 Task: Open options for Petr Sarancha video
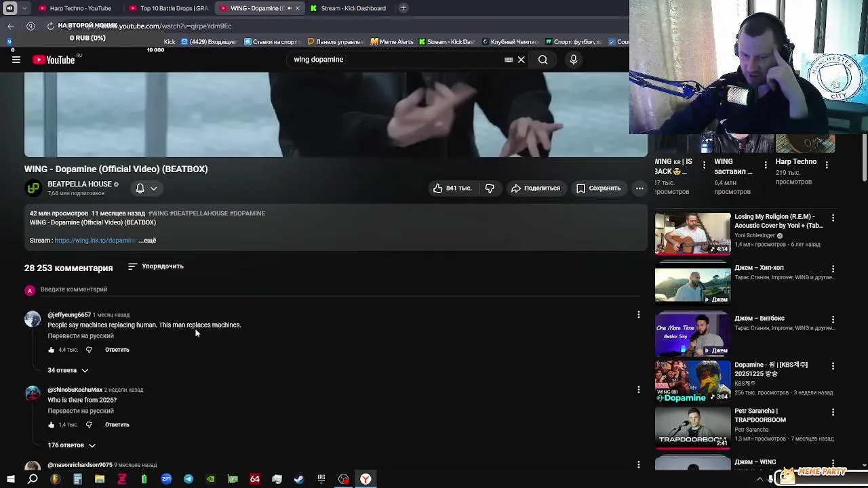pyautogui.click(x=833, y=412)
